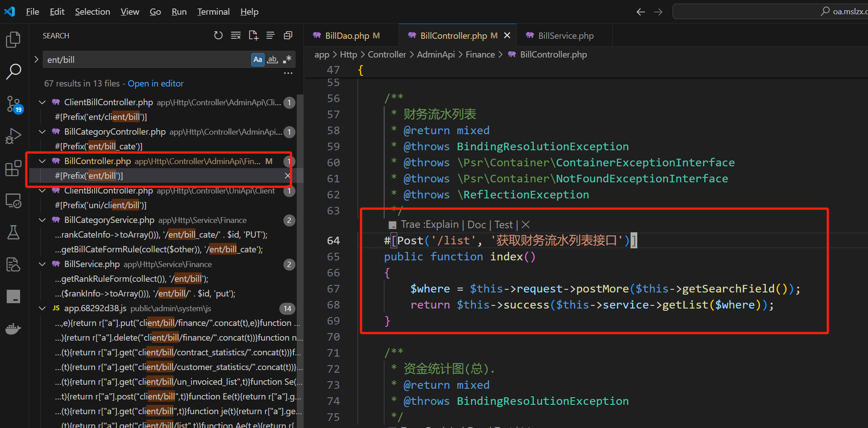Select the un_invoiced_list search result

coord(179,382)
